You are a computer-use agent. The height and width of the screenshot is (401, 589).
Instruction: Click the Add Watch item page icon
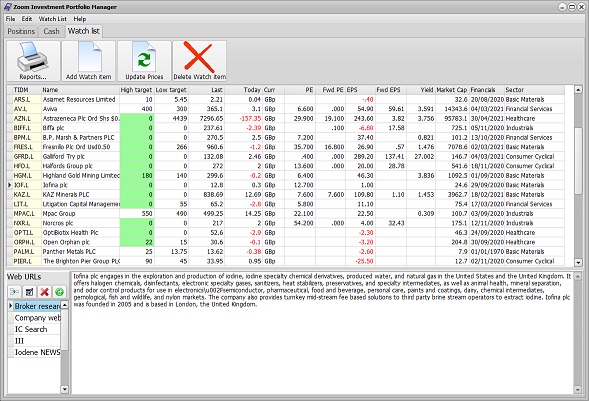89,61
